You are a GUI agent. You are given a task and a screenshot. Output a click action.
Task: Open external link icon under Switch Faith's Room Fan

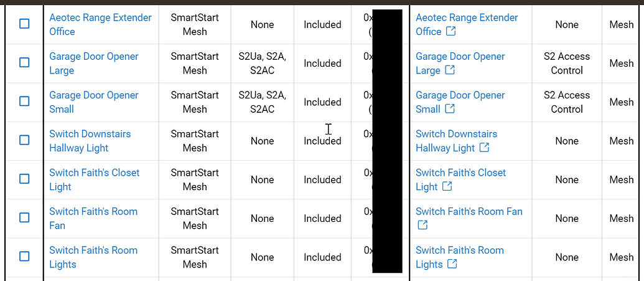tap(422, 225)
